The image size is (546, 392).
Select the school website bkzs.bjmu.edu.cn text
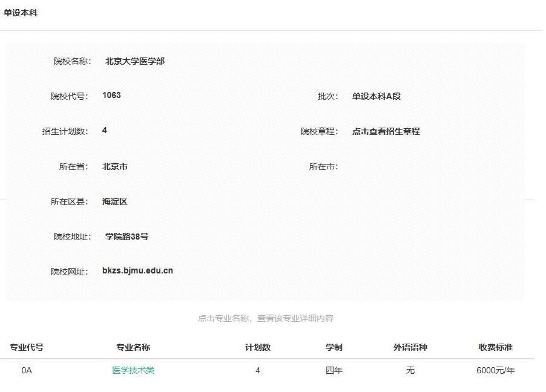point(137,271)
